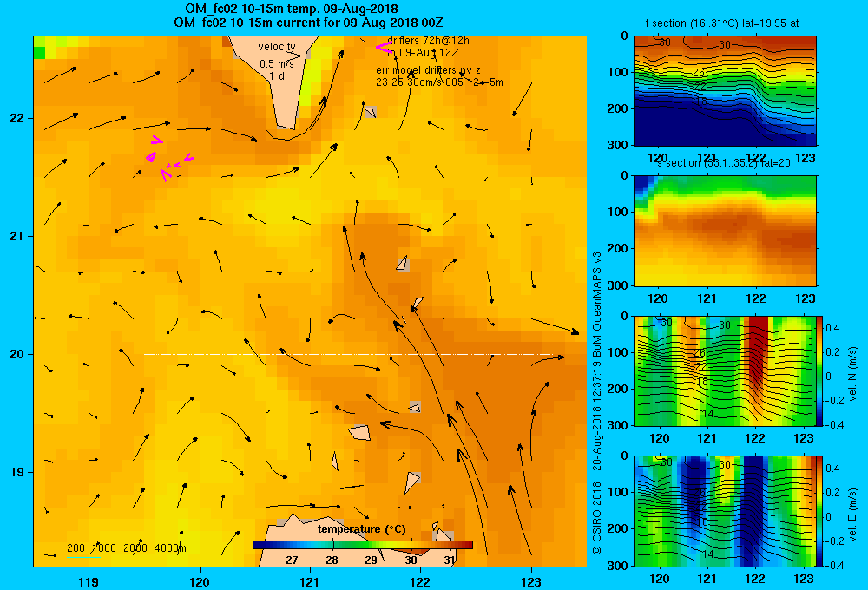868x590 pixels.
Task: Click '2000' in the bathymetry depth legend
Action: tap(135, 548)
